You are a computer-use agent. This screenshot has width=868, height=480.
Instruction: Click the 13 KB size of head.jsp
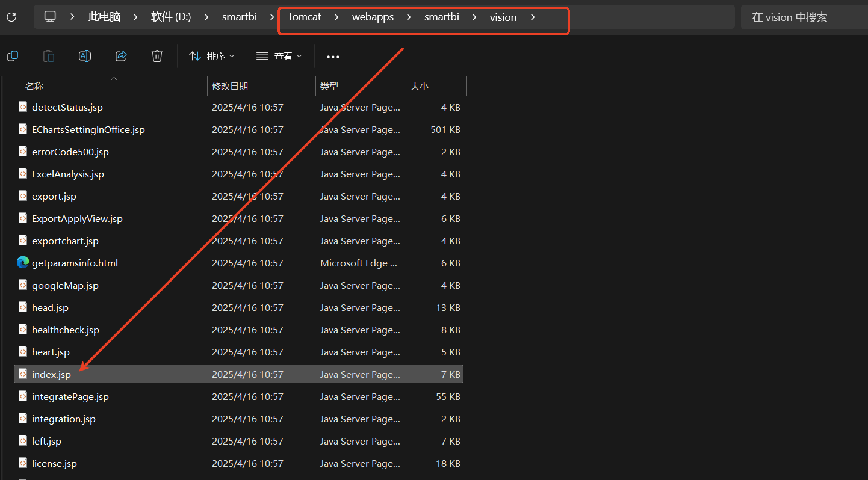click(448, 307)
